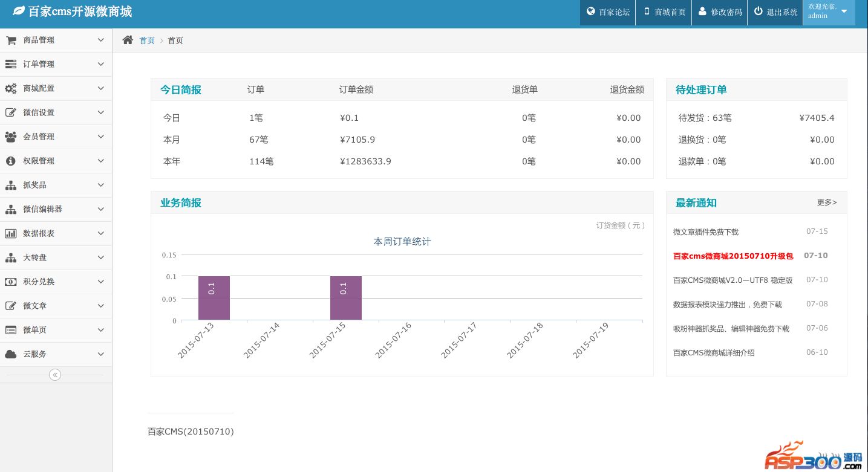Click the shopping cart icon for 商品管理
The width and height of the screenshot is (868, 472).
point(11,40)
